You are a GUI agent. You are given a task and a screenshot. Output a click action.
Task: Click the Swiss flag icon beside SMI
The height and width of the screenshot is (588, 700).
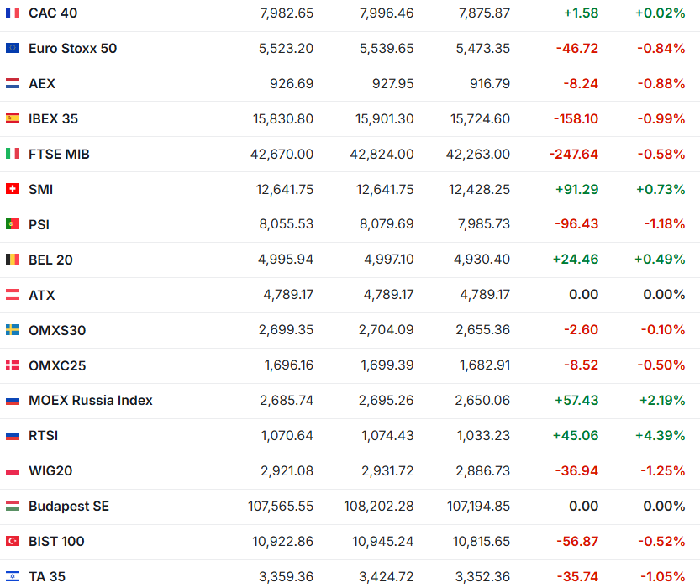click(x=13, y=190)
